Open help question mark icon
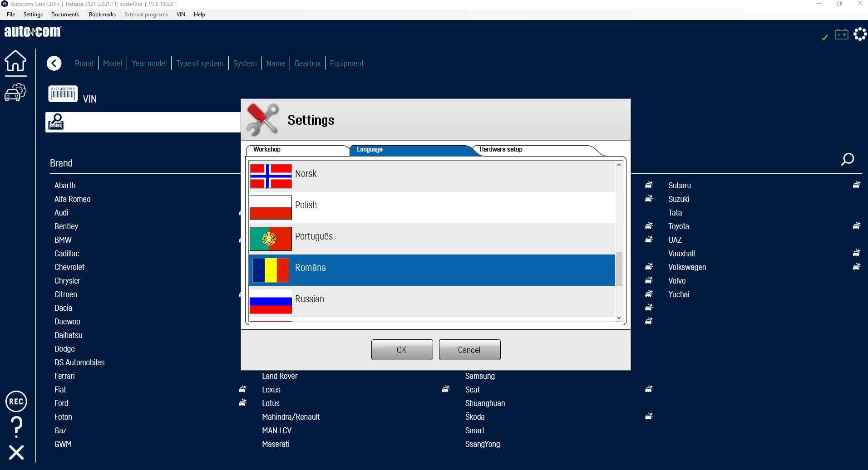This screenshot has height=470, width=868. [x=17, y=427]
